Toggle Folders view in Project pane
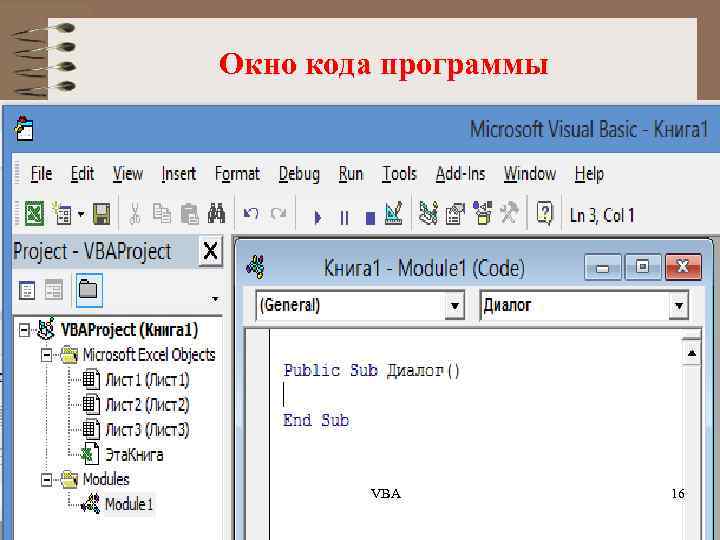This screenshot has height=540, width=720. (88, 290)
